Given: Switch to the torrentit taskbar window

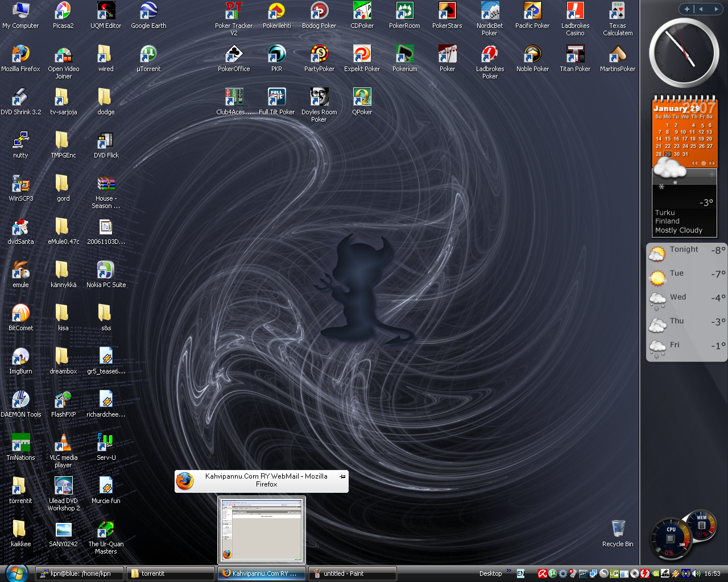Looking at the screenshot, I should tap(170, 573).
